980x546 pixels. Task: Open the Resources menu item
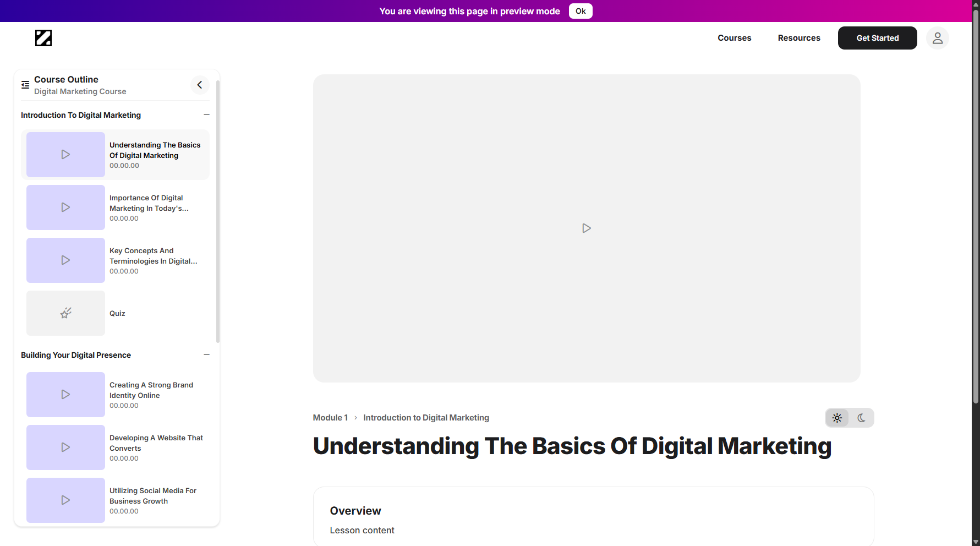coord(799,38)
